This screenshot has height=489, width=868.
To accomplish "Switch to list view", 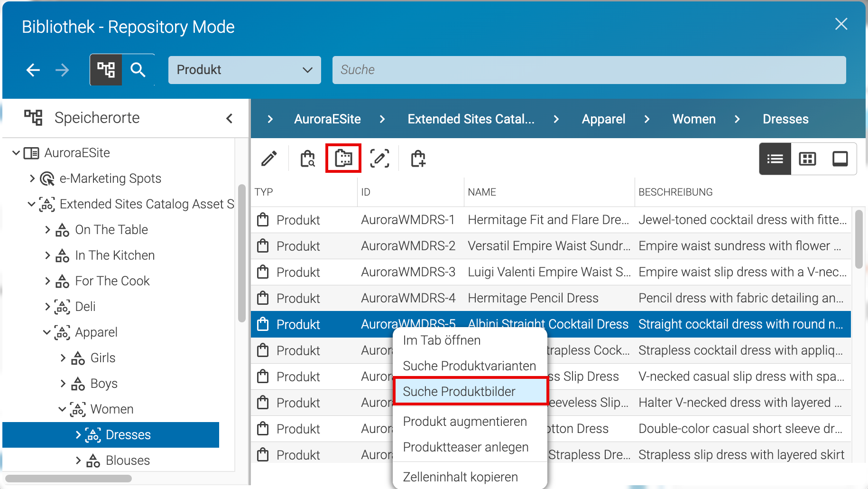I will pos(775,159).
